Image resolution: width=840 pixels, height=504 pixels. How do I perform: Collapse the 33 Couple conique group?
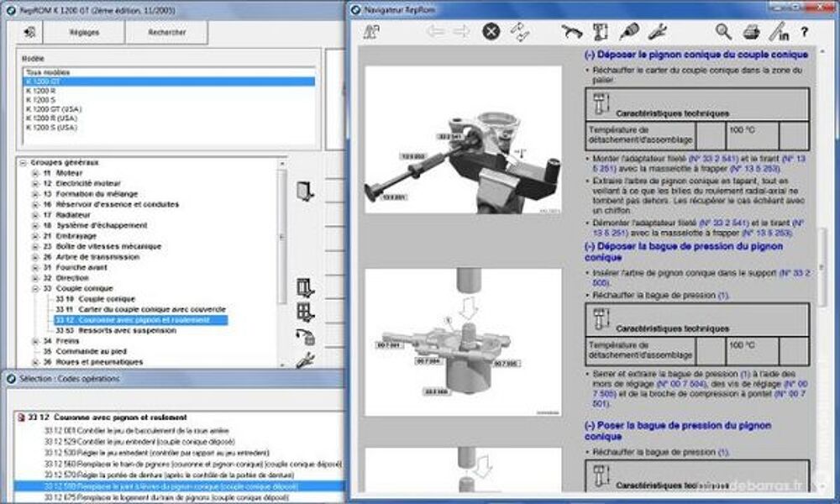pos(35,288)
